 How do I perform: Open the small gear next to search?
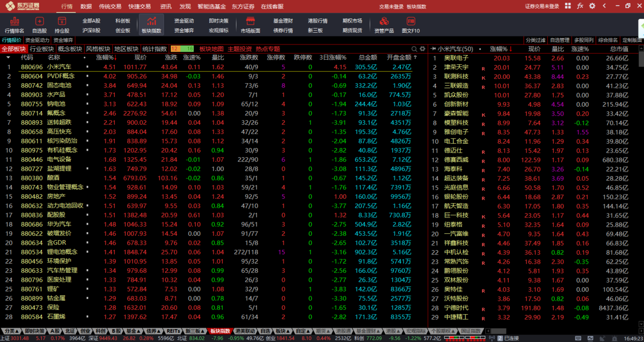422,49
